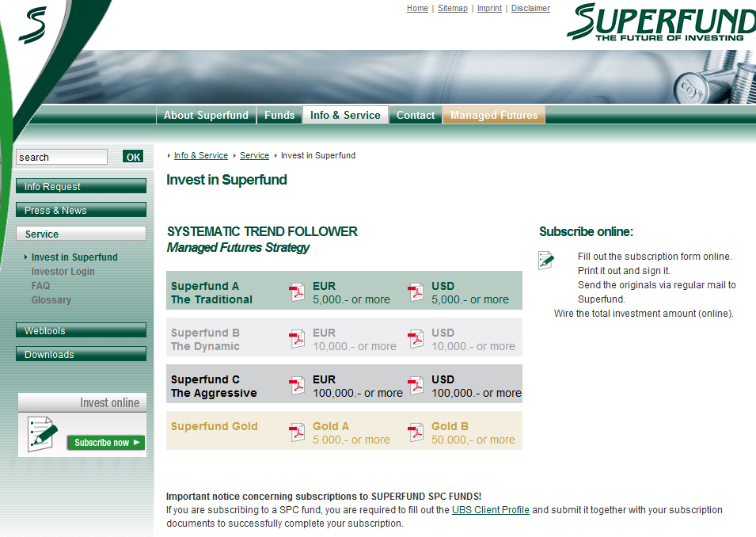The image size is (756, 537).
Task: Open the Webtools sidebar menu
Action: (81, 330)
